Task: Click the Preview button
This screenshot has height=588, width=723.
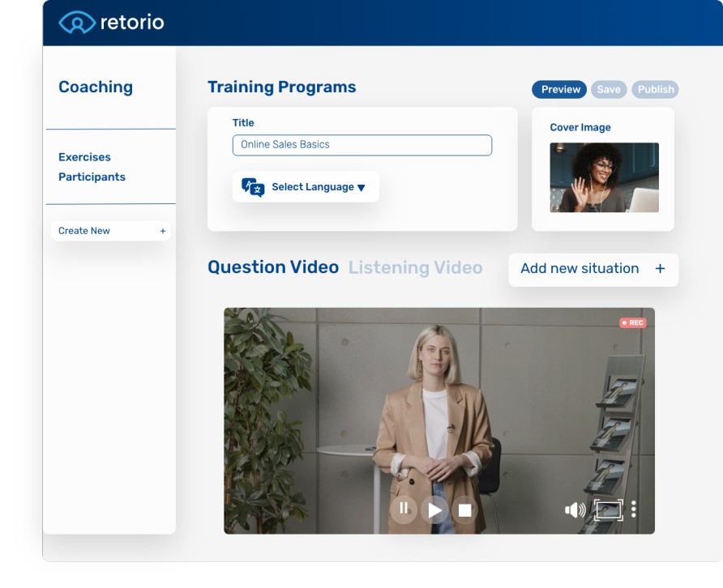Action: coord(560,89)
